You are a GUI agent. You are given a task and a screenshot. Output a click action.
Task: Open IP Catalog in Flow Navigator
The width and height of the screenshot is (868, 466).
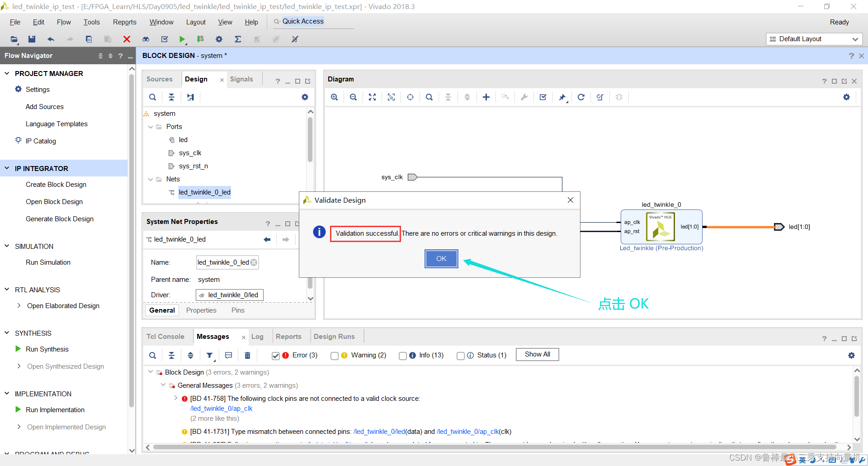click(x=41, y=141)
